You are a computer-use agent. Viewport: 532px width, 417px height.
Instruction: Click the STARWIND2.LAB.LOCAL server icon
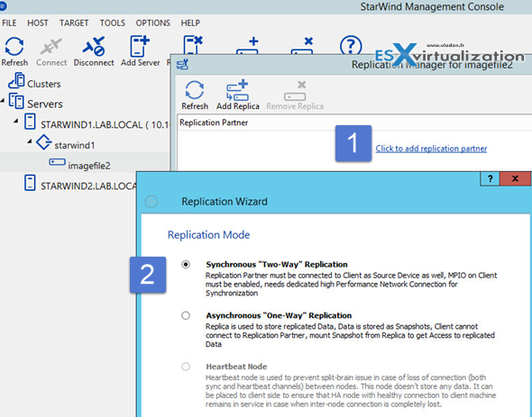[x=30, y=183]
